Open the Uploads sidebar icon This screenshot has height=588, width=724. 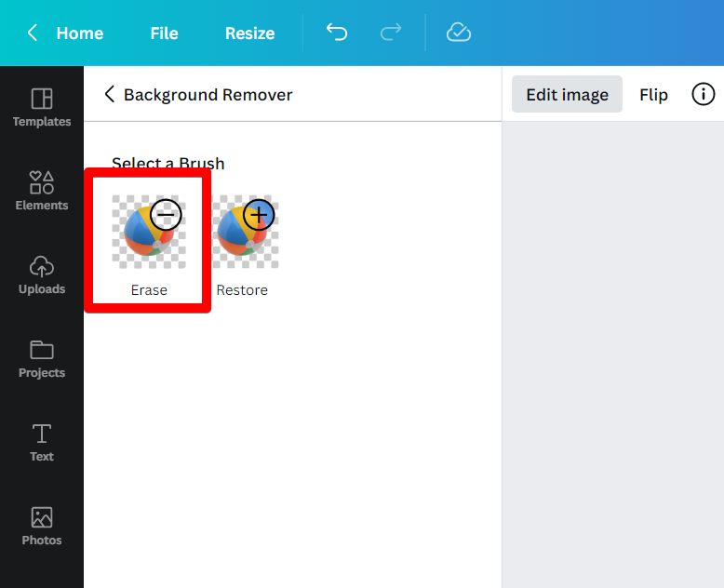(x=42, y=266)
